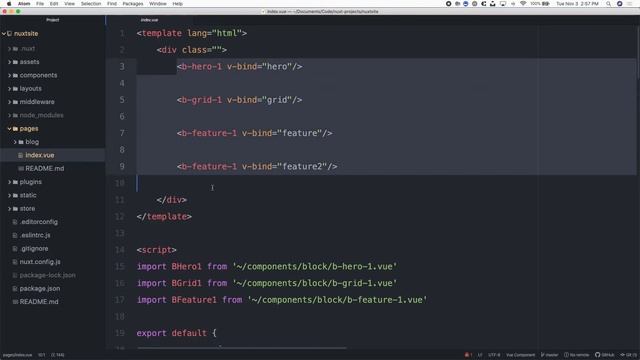This screenshot has height=360, width=640.
Task: Click the components folder icon
Action: [15, 76]
